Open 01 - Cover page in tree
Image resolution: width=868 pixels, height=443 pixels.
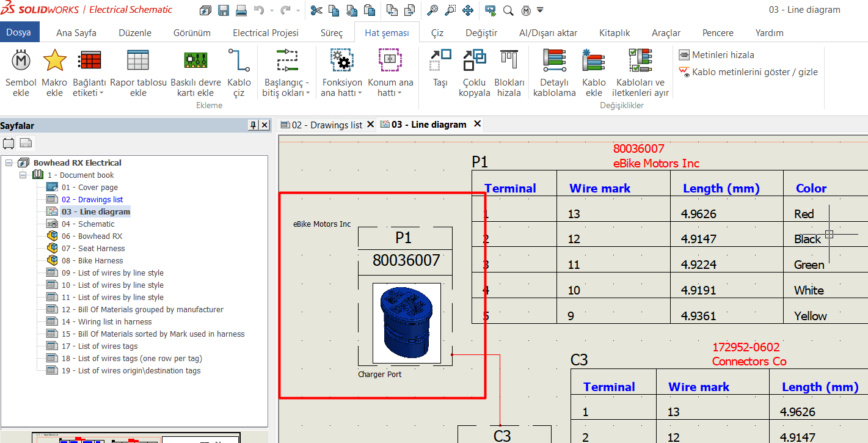(89, 188)
